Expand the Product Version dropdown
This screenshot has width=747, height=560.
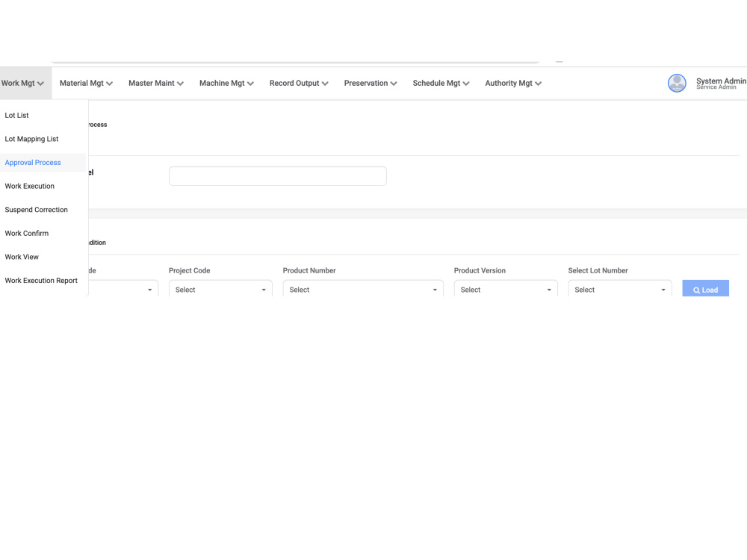[x=506, y=289]
